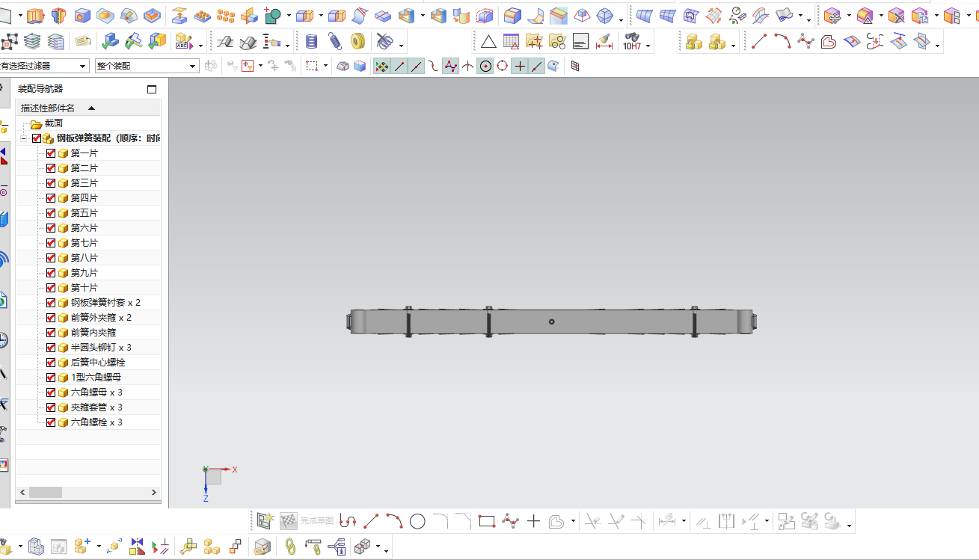This screenshot has height=560, width=979.
Task: Uncheck the 第五片 component checkbox
Action: tap(51, 213)
